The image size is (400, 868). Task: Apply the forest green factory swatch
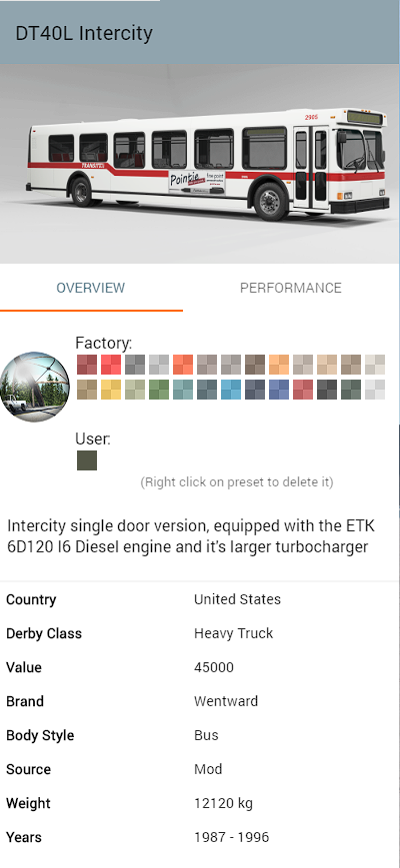[x=159, y=390]
